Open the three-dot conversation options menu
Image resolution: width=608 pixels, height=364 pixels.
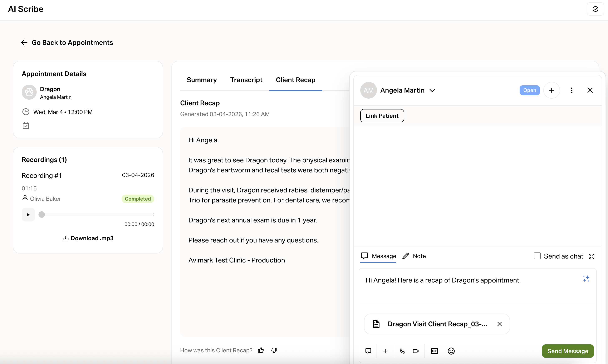pyautogui.click(x=572, y=90)
